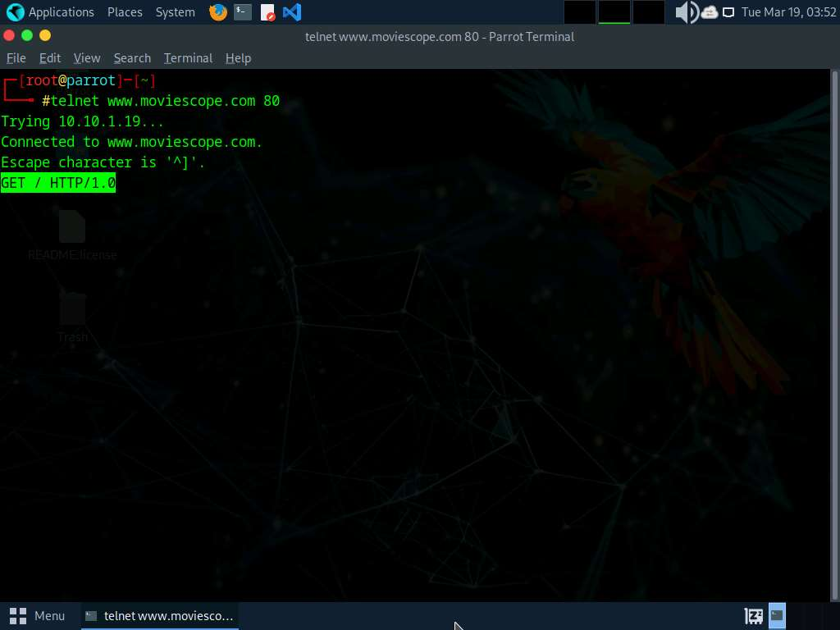
Task: Launch Firefox from the top panel
Action: (217, 12)
